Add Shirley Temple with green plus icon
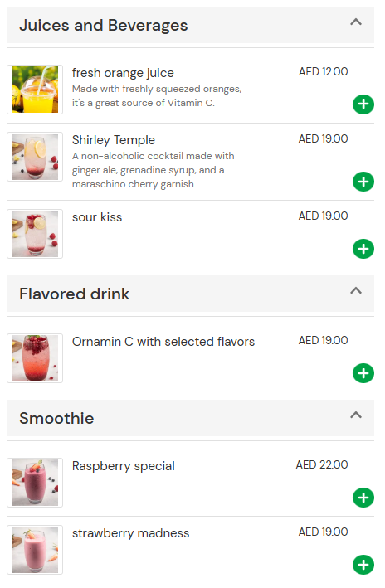Viewport: 385px width, 588px height. pos(363,182)
